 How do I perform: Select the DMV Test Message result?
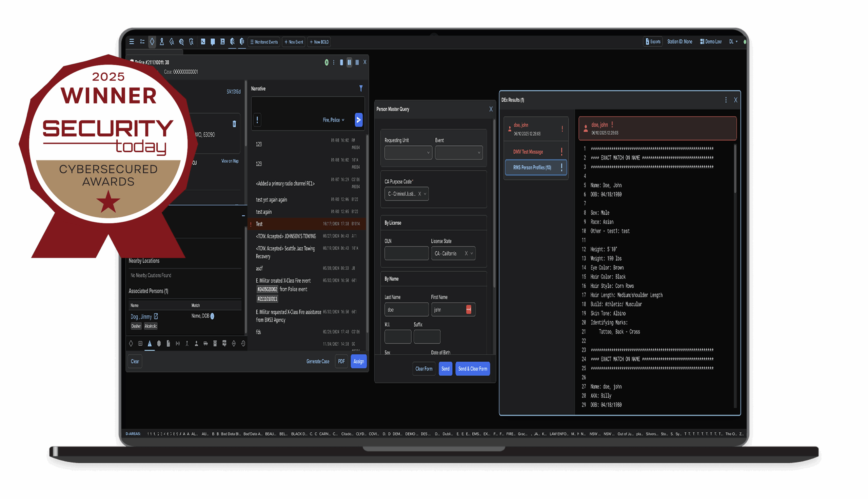(x=528, y=152)
